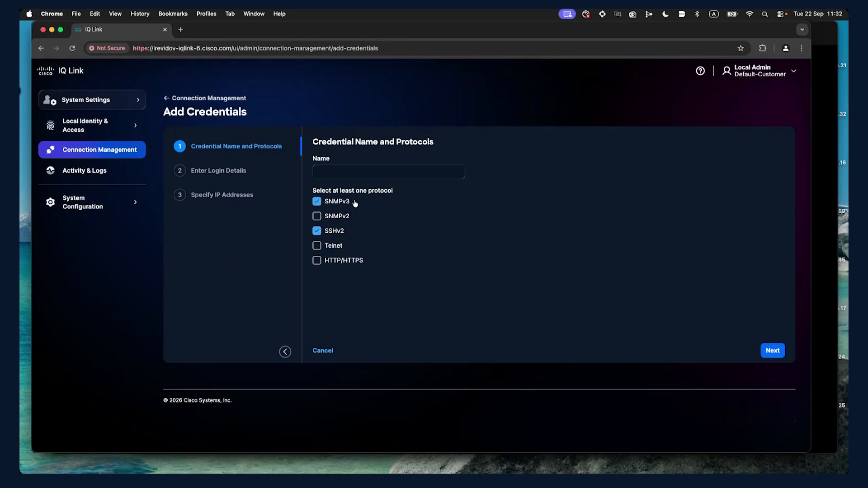Focus the credential Name input field
Viewport: 868px width, 488px height.
click(x=388, y=172)
